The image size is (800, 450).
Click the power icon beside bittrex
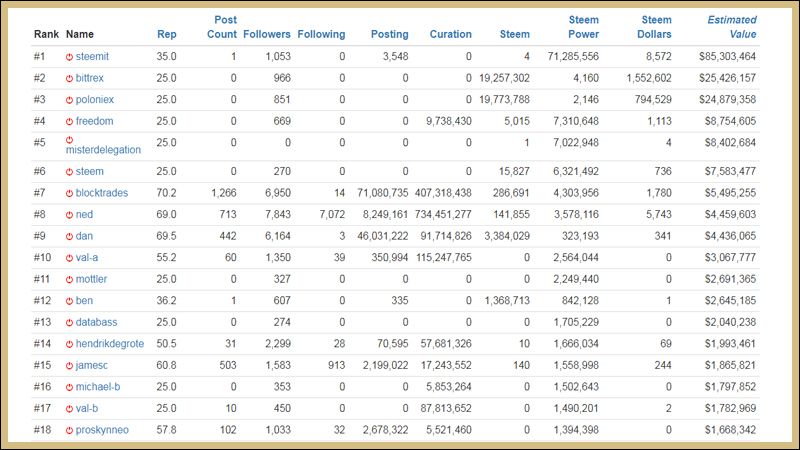[69, 79]
